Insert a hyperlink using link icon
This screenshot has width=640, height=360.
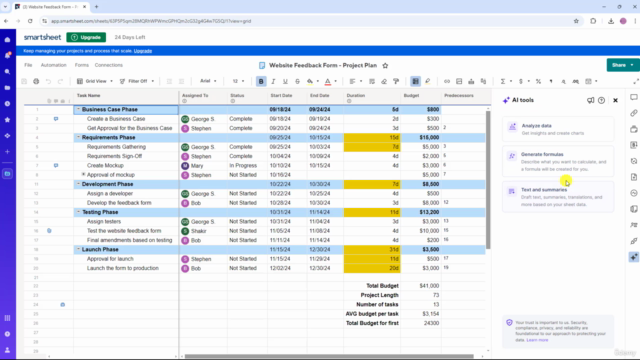pyautogui.click(x=447, y=81)
